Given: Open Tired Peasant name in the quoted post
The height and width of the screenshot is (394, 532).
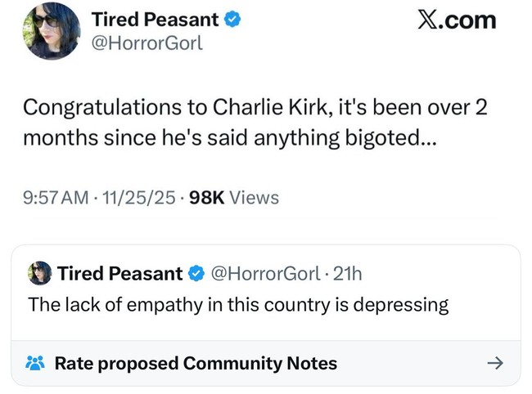Looking at the screenshot, I should click(119, 272).
